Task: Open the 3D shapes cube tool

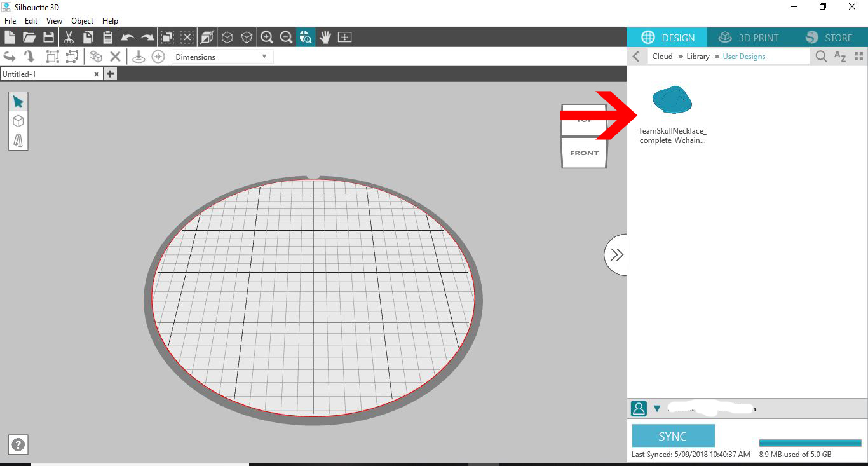Action: click(x=18, y=121)
